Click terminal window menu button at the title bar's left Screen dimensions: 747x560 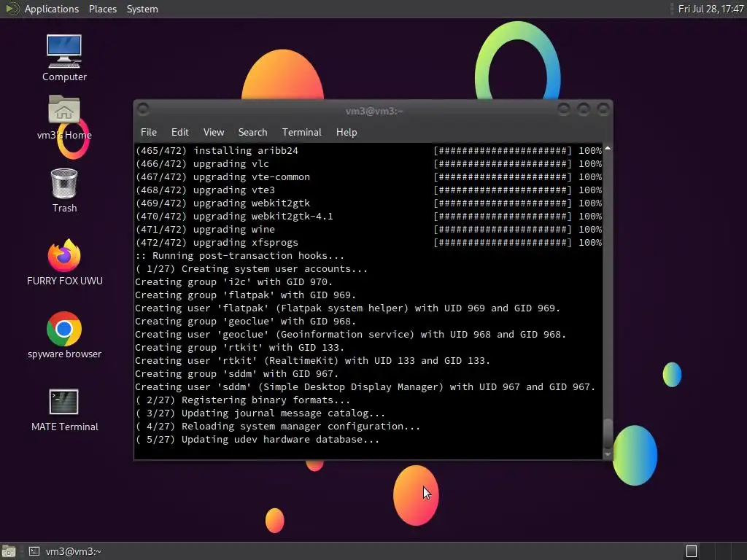pyautogui.click(x=143, y=110)
